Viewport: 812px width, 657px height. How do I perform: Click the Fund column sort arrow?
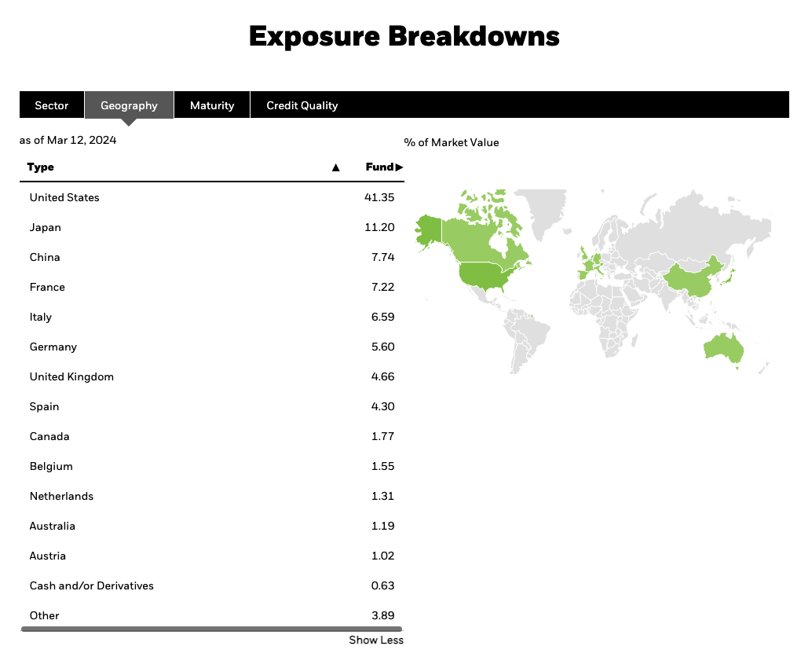coord(400,167)
